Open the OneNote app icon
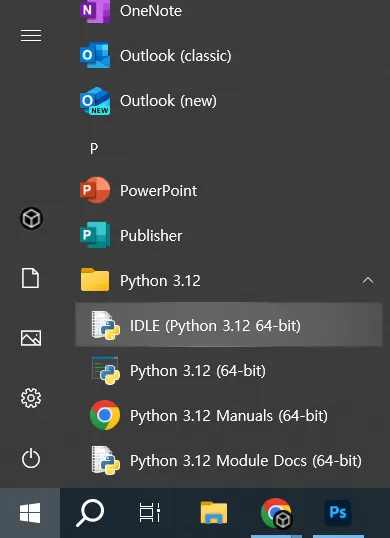Viewport: 390px width, 538px height. 95,11
